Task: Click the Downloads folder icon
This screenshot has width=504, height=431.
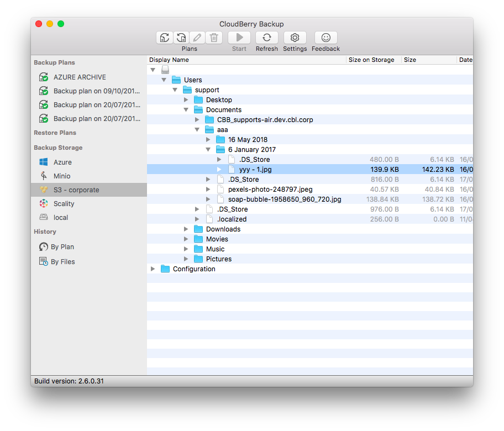Action: pyautogui.click(x=198, y=229)
